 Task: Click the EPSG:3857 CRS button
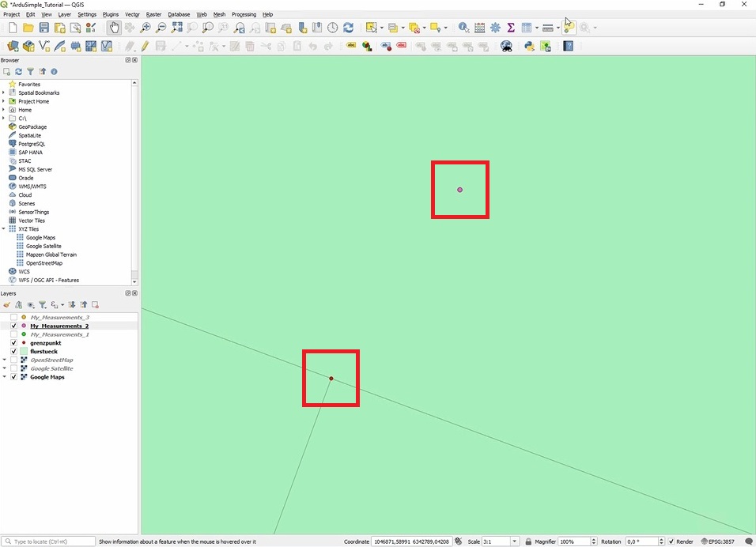[x=720, y=541]
